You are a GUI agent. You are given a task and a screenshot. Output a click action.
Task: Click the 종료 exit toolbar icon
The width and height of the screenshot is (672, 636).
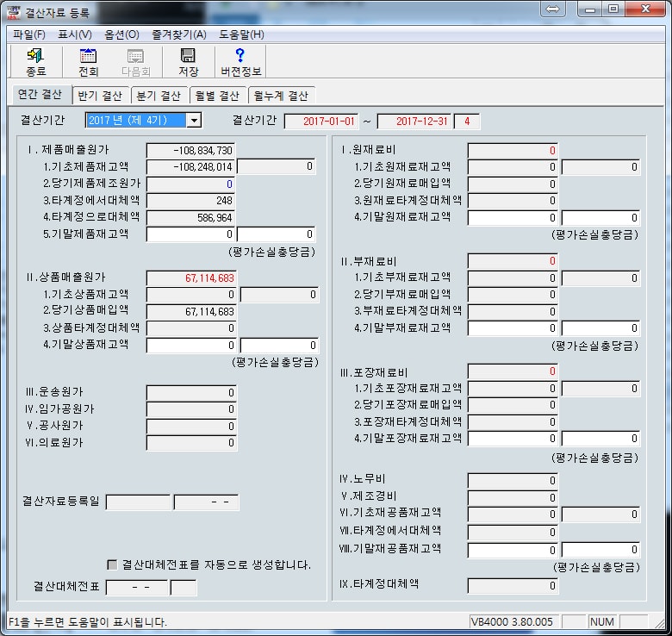[35, 62]
